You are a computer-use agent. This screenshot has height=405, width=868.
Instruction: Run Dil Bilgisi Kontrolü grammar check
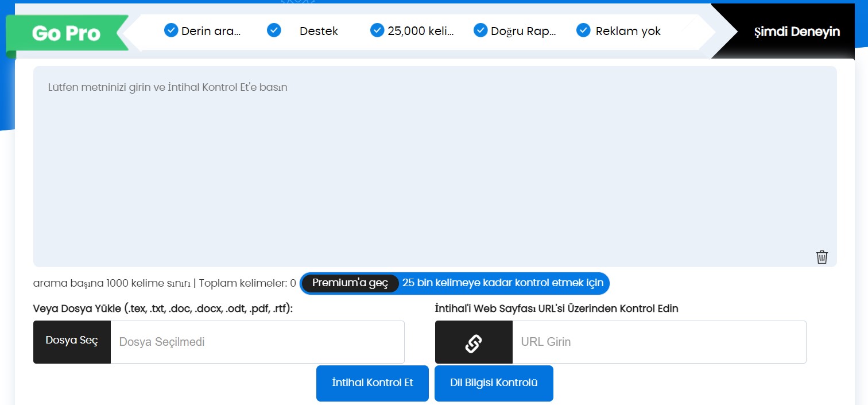494,383
